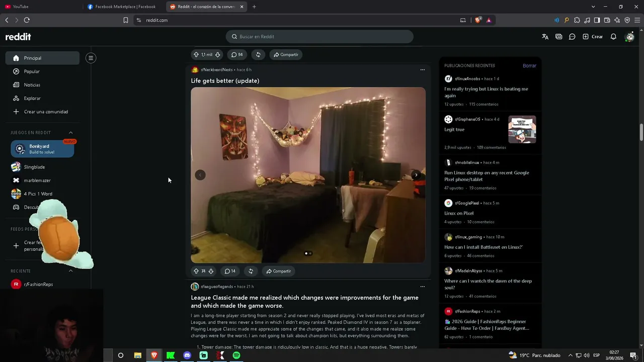Open options menu for Life gets better post
This screenshot has height=362, width=644.
click(423, 70)
